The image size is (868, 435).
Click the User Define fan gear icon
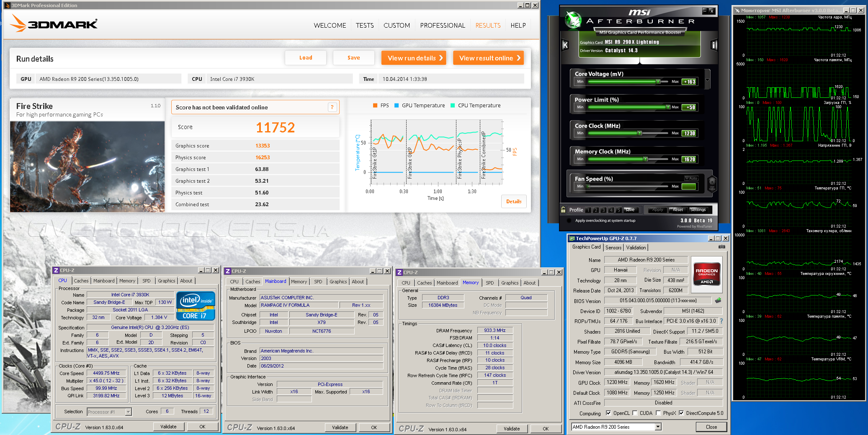pos(712,184)
